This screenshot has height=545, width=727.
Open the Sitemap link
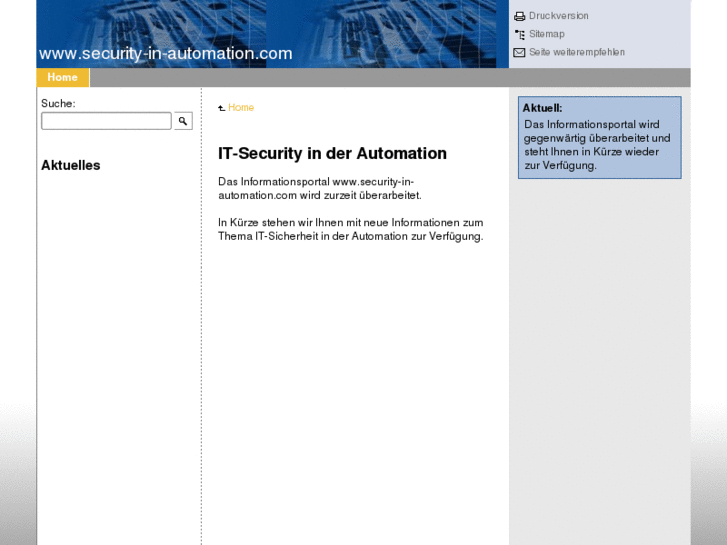point(546,34)
